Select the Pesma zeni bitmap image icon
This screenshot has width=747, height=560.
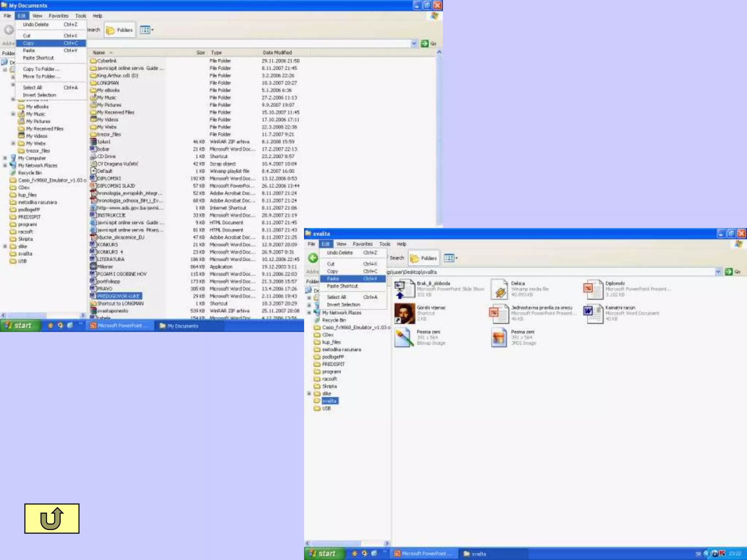pos(405,338)
